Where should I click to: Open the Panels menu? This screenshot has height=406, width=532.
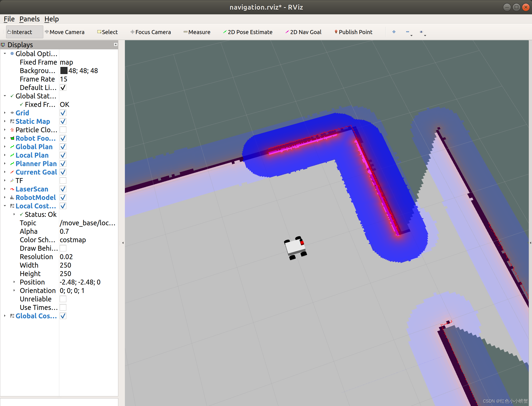29,19
